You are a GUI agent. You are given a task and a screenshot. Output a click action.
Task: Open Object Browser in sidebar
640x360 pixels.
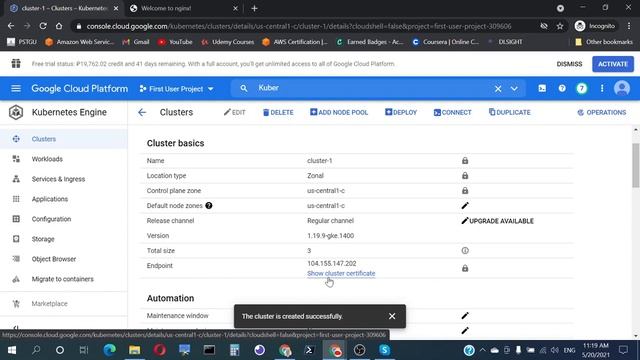[64, 259]
